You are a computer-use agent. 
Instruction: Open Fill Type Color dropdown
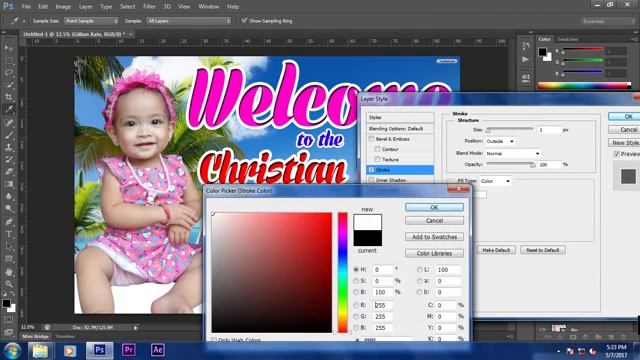[495, 181]
